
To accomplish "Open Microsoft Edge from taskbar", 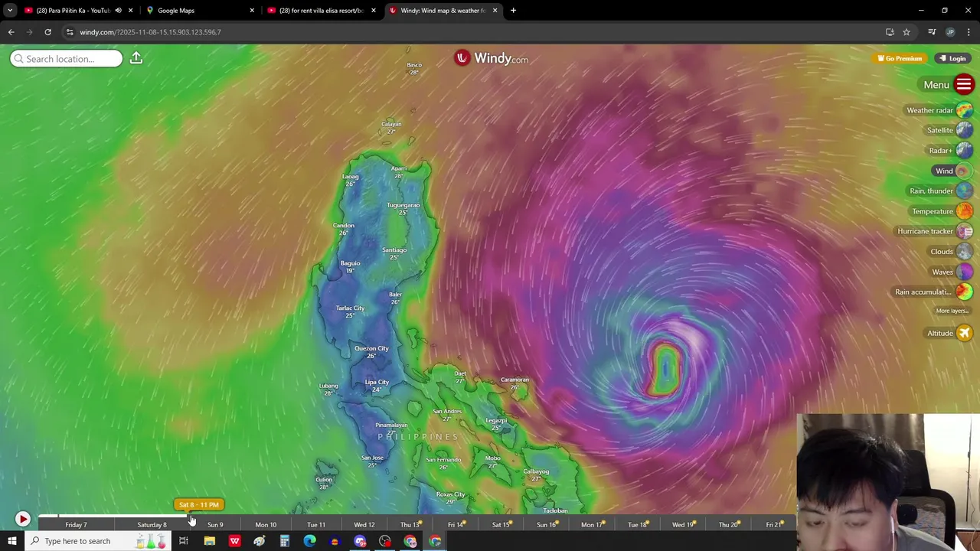I will pyautogui.click(x=309, y=541).
